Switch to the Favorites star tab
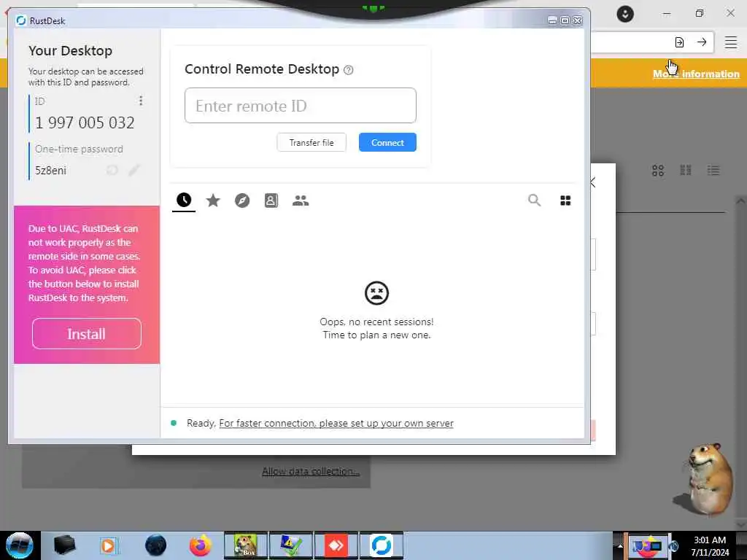The image size is (747, 560). [213, 201]
